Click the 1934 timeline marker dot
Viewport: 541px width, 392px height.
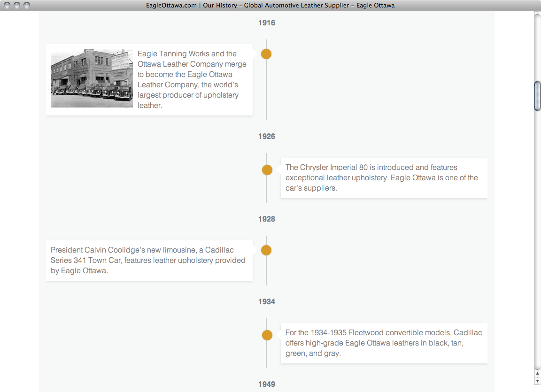[x=267, y=335]
